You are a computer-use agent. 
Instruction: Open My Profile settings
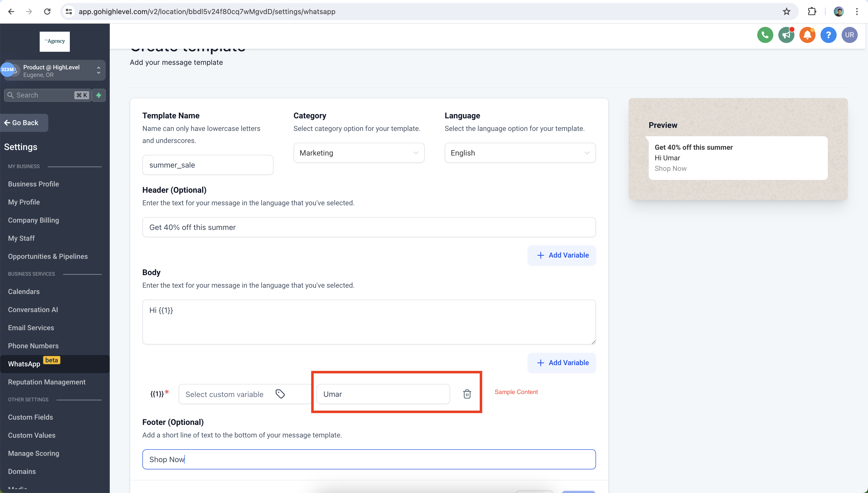(x=24, y=202)
